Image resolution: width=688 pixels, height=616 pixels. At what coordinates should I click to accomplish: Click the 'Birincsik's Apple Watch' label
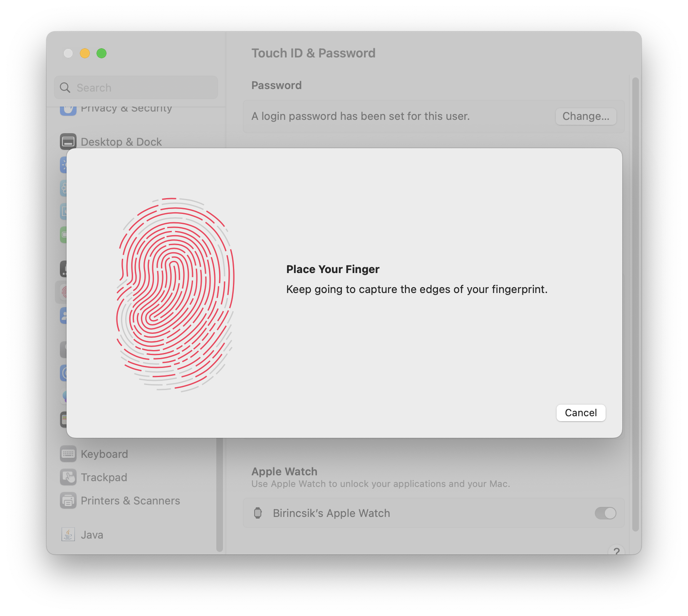(332, 513)
